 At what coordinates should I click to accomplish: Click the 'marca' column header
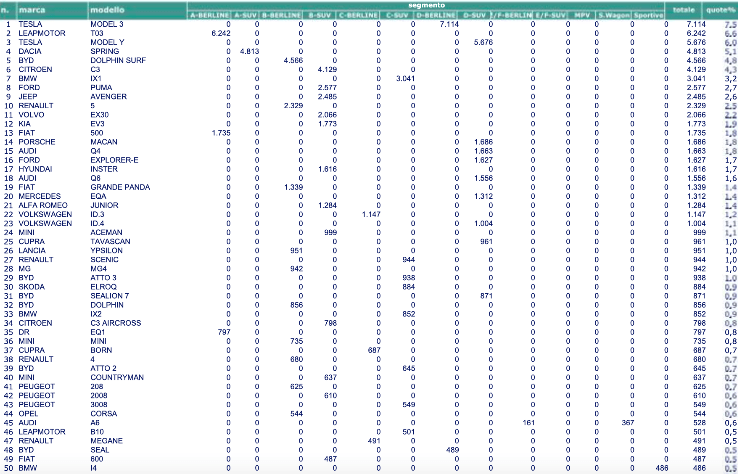[32, 10]
